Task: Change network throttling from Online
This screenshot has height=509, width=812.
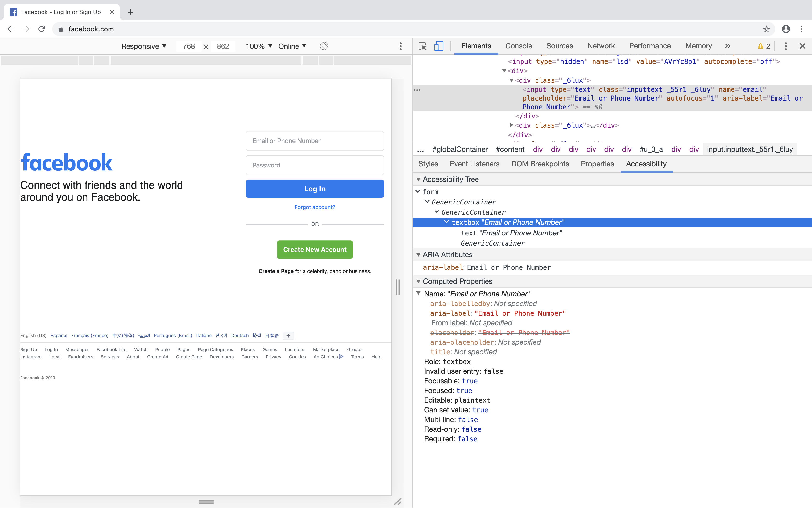Action: pos(292,46)
